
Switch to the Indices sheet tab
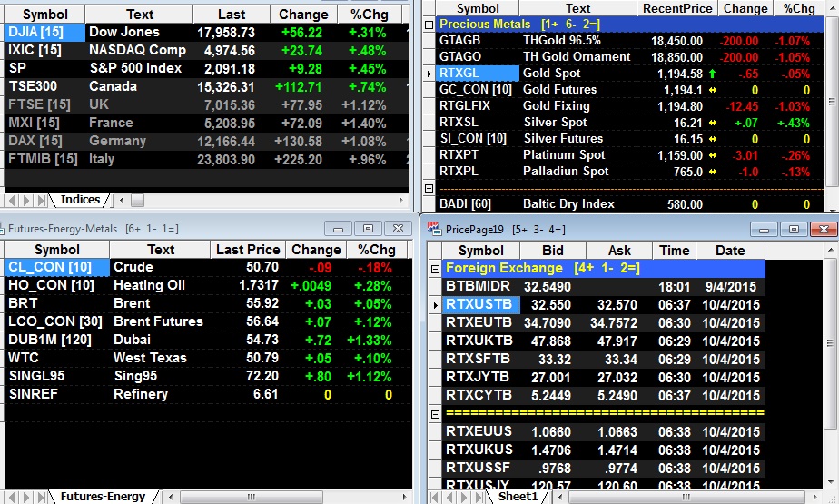(80, 200)
